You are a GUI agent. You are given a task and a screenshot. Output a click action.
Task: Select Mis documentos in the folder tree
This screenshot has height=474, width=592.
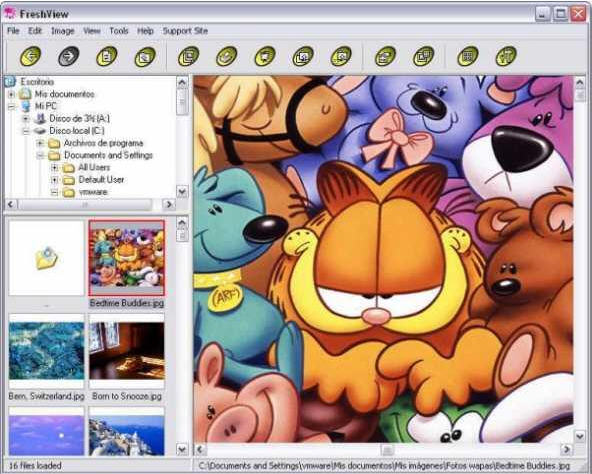tap(65, 94)
